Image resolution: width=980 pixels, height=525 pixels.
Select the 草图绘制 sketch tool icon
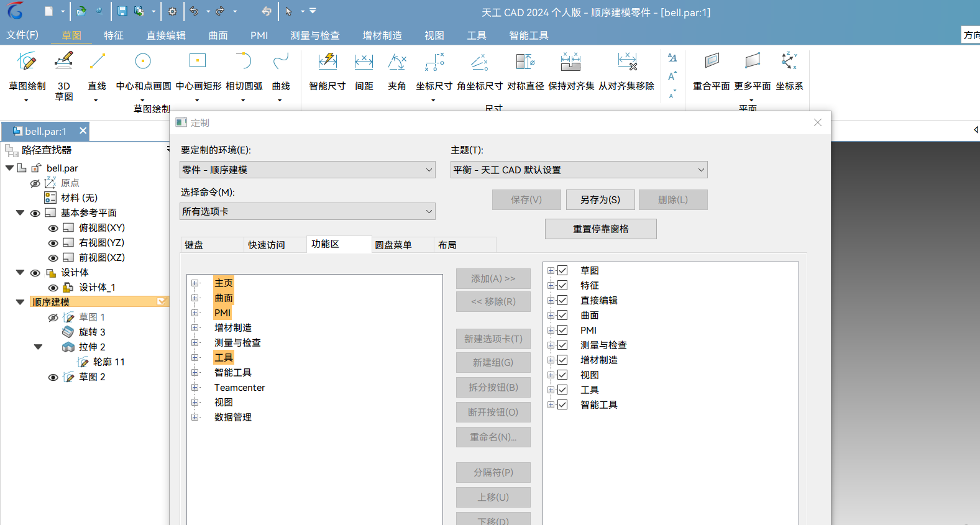click(x=27, y=61)
